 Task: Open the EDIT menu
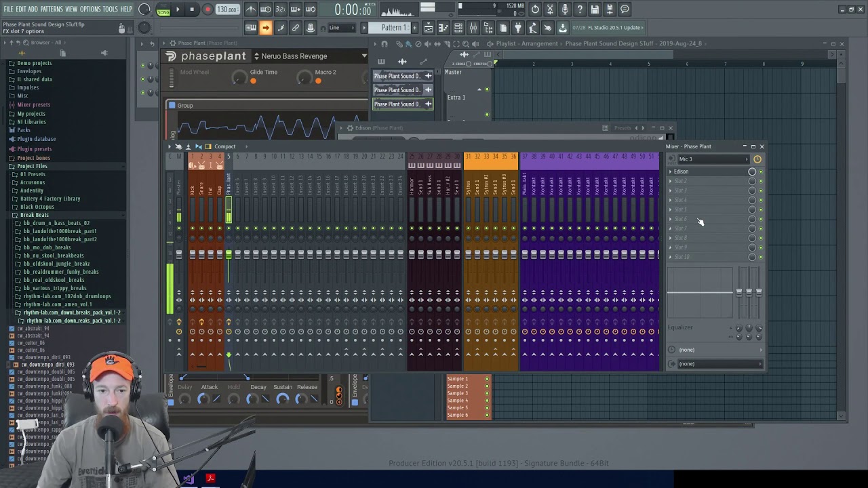pyautogui.click(x=21, y=9)
